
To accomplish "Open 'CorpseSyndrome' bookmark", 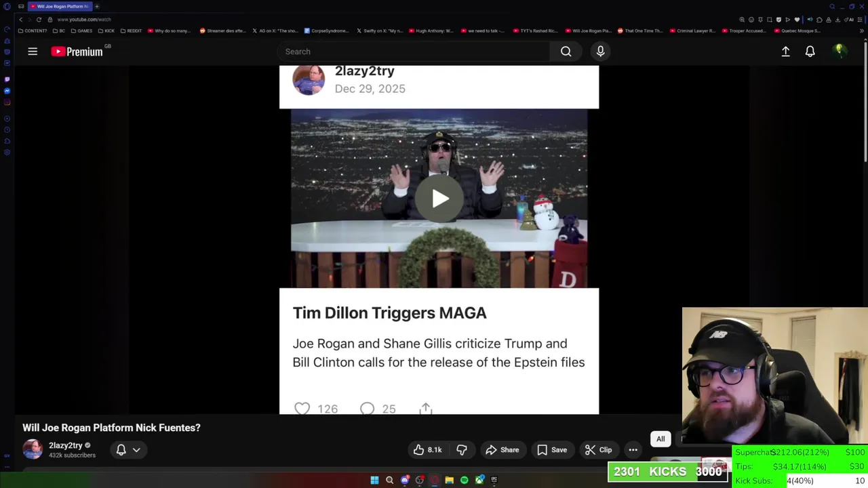I will pyautogui.click(x=326, y=30).
